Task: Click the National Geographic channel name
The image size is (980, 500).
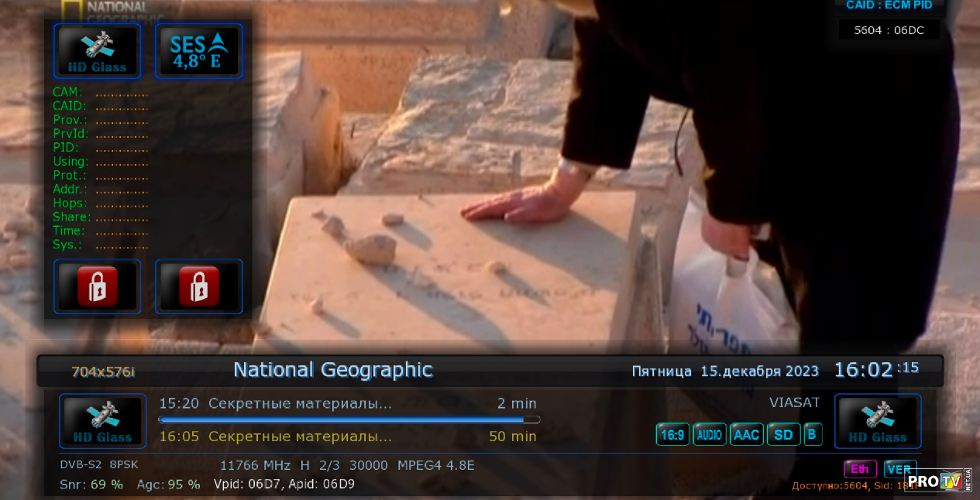Action: [x=332, y=370]
